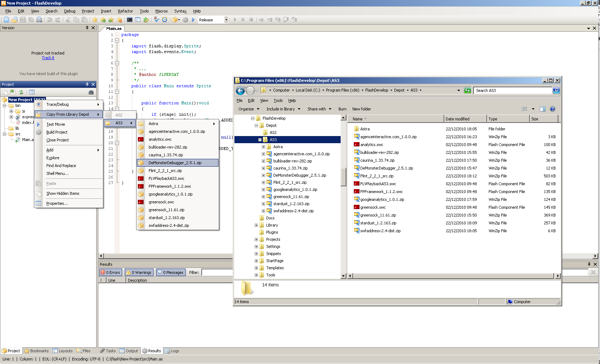Switch to the Output tab
The width and height of the screenshot is (600, 364).
(129, 351)
